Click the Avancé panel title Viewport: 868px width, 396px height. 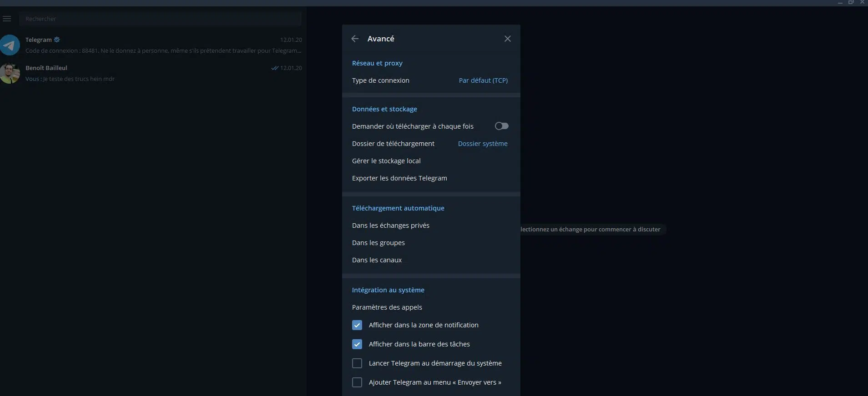pyautogui.click(x=381, y=39)
